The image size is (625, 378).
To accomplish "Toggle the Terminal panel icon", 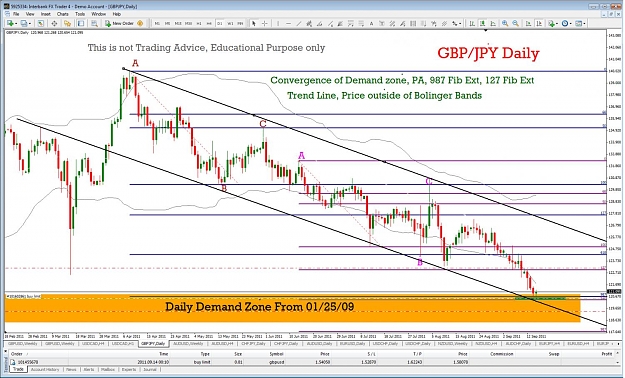I will pos(81,24).
